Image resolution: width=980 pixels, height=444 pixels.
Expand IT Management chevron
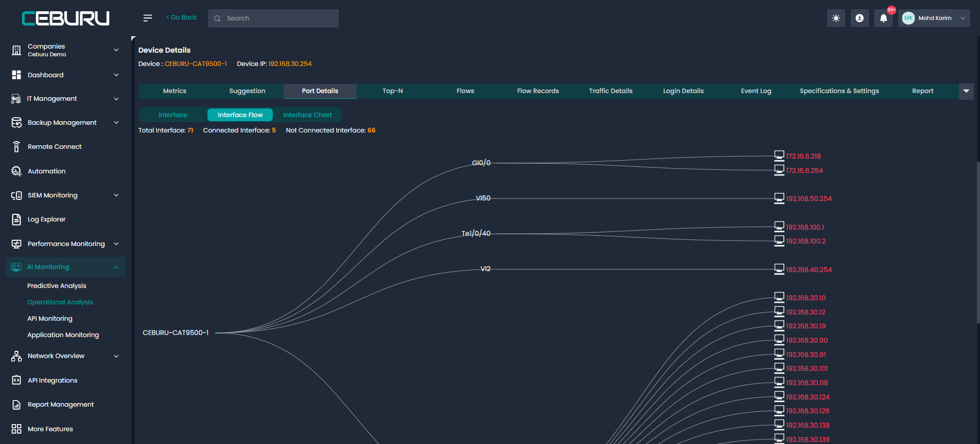click(x=116, y=99)
